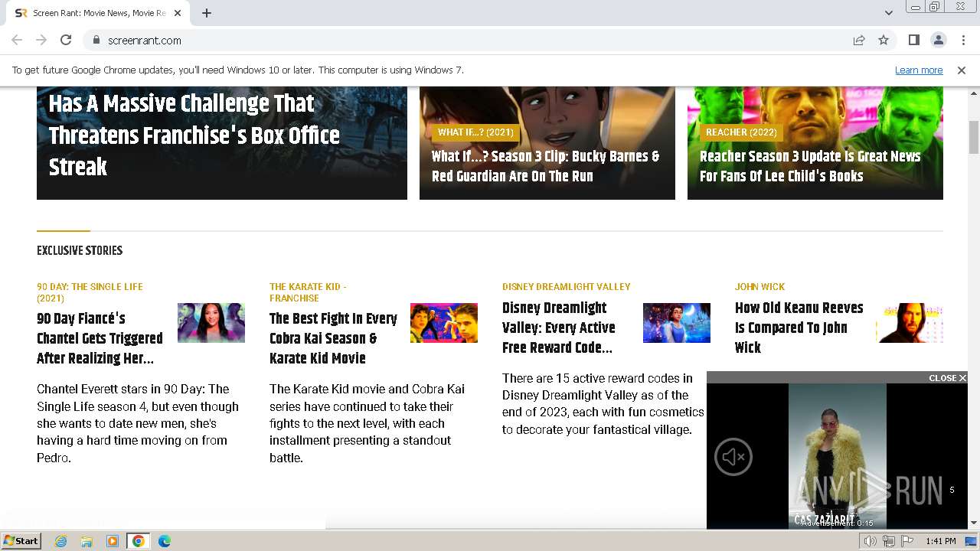Open the system tray volume icon
Viewport: 980px width, 551px height.
pyautogui.click(x=870, y=541)
